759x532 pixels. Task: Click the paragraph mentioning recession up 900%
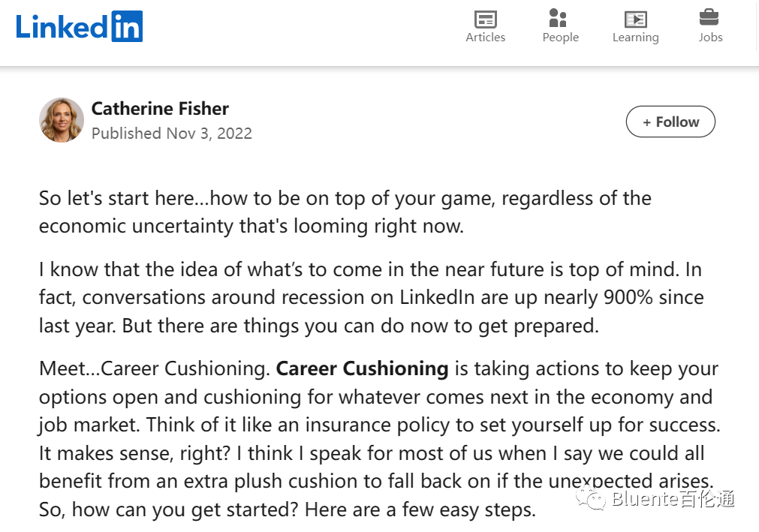tap(372, 297)
